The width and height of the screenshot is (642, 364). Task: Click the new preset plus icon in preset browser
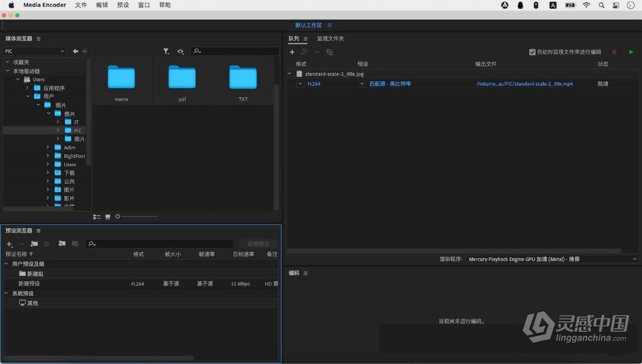(9, 244)
